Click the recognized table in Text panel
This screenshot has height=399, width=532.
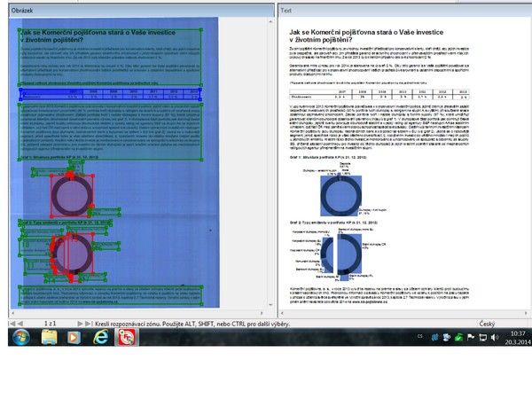[x=379, y=94]
